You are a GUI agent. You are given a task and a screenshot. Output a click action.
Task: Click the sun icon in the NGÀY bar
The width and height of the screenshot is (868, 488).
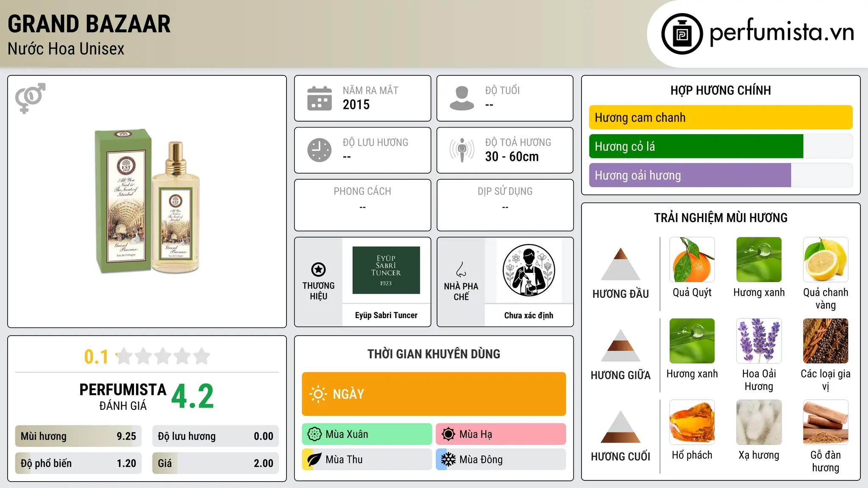(x=318, y=394)
